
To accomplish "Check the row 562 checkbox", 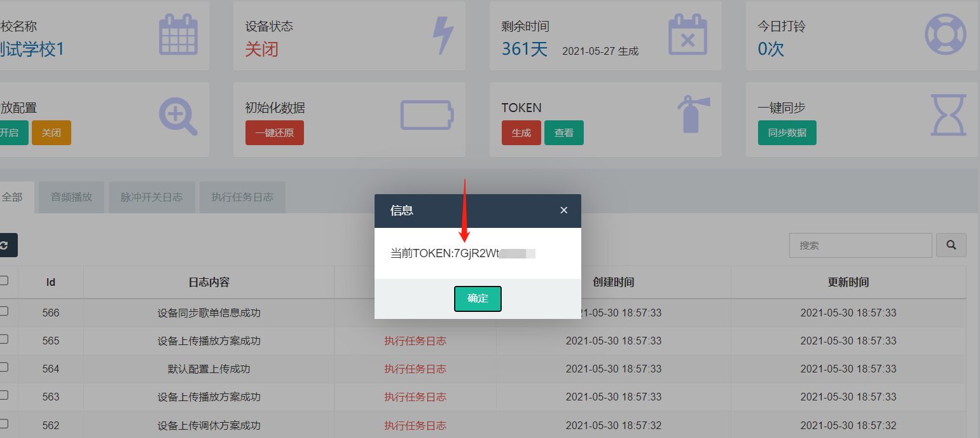I will (4, 423).
